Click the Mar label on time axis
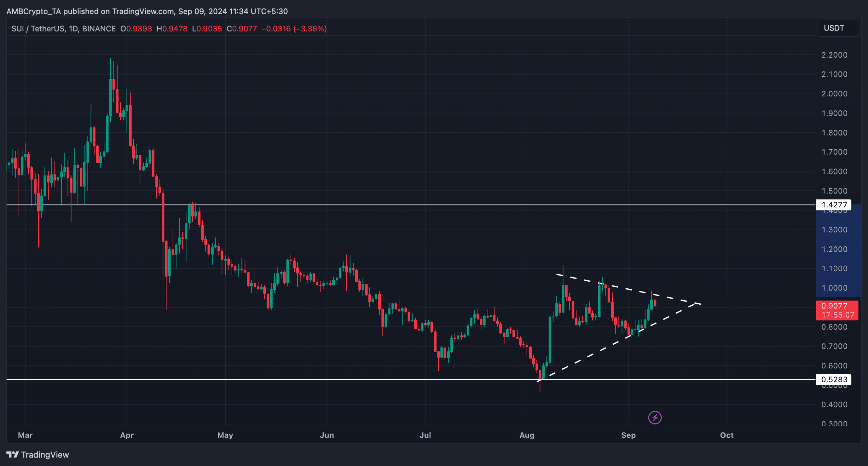 pyautogui.click(x=25, y=435)
